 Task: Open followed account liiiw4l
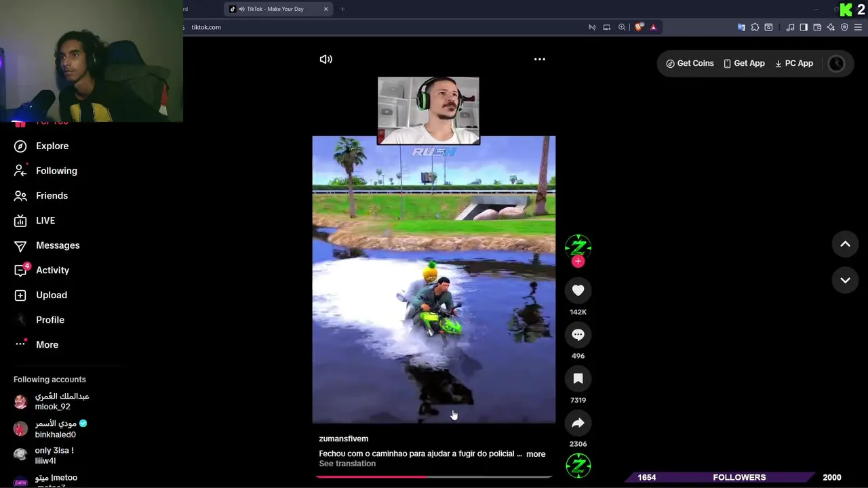[44, 455]
